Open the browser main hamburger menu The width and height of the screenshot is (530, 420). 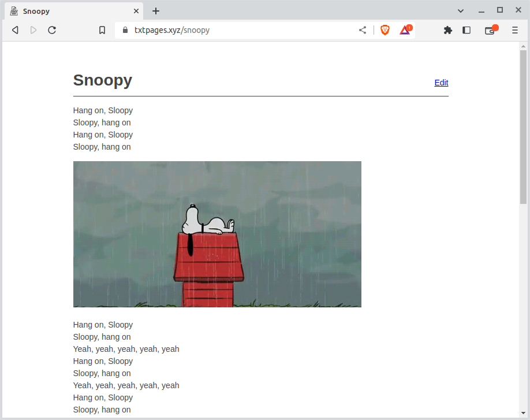coord(515,30)
